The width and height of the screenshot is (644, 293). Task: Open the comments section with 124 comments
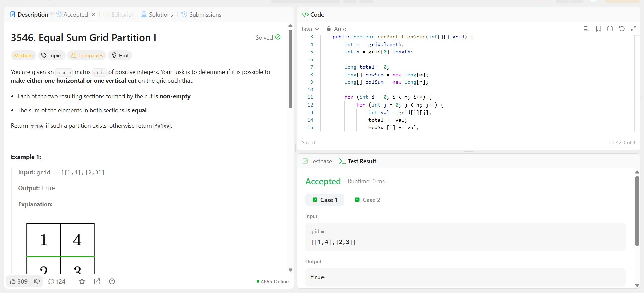point(57,282)
